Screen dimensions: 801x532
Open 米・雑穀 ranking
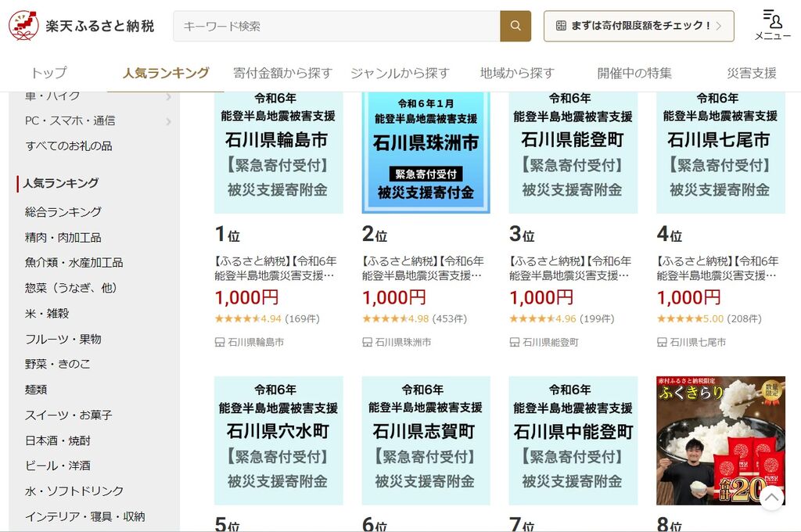(47, 313)
